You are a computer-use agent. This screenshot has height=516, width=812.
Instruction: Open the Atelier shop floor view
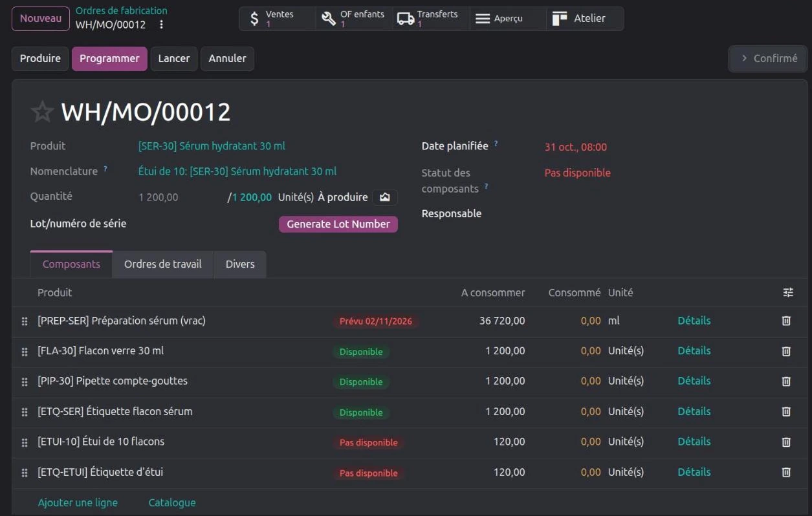585,19
